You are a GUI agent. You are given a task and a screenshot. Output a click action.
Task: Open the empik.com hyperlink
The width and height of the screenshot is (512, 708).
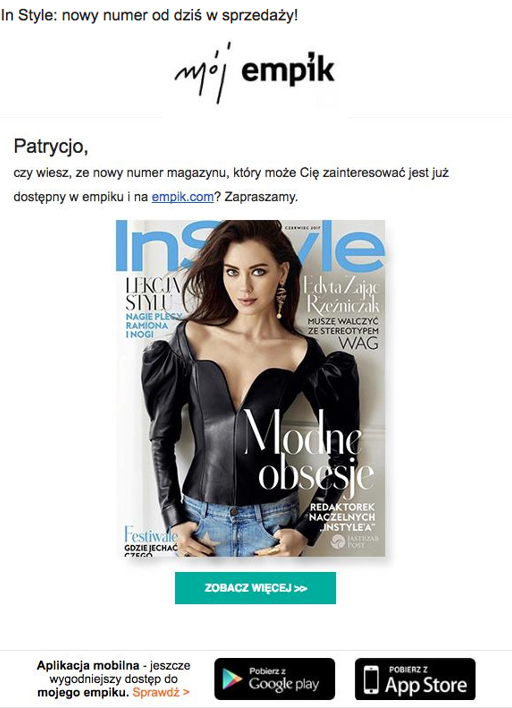(x=182, y=197)
